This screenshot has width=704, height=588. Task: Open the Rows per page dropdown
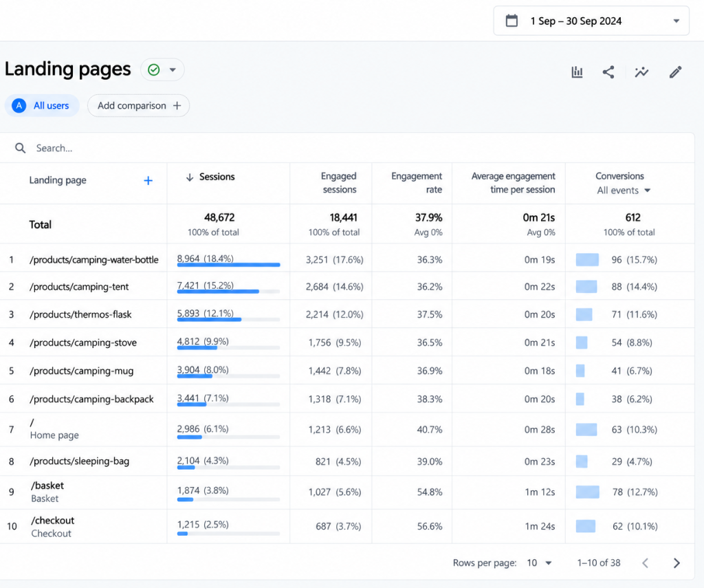pyautogui.click(x=539, y=563)
